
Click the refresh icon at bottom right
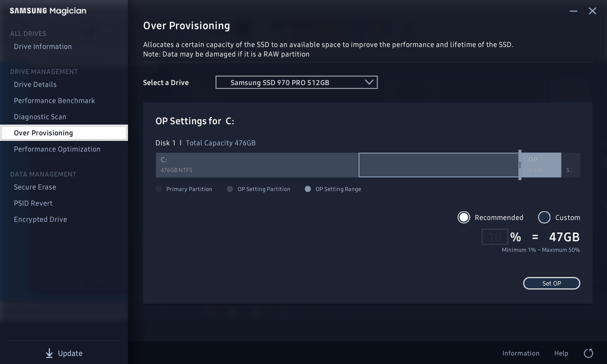tap(588, 353)
